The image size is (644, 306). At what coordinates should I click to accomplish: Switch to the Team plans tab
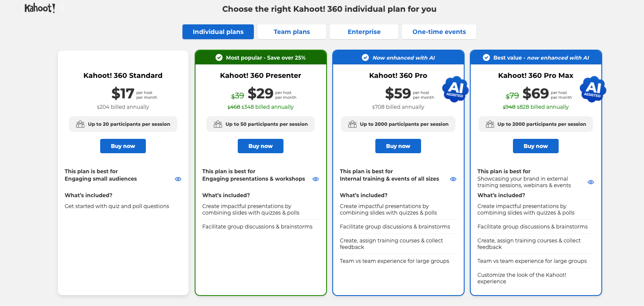pos(292,32)
